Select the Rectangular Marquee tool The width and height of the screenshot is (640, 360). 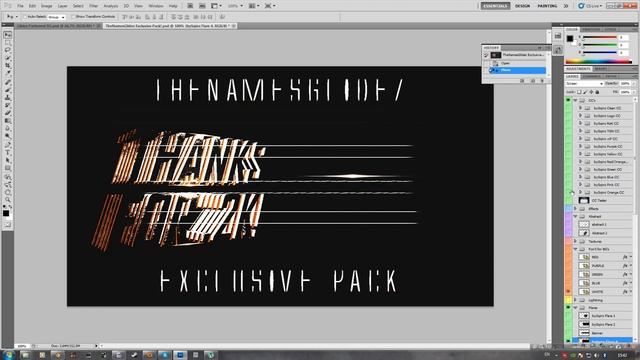tap(7, 43)
